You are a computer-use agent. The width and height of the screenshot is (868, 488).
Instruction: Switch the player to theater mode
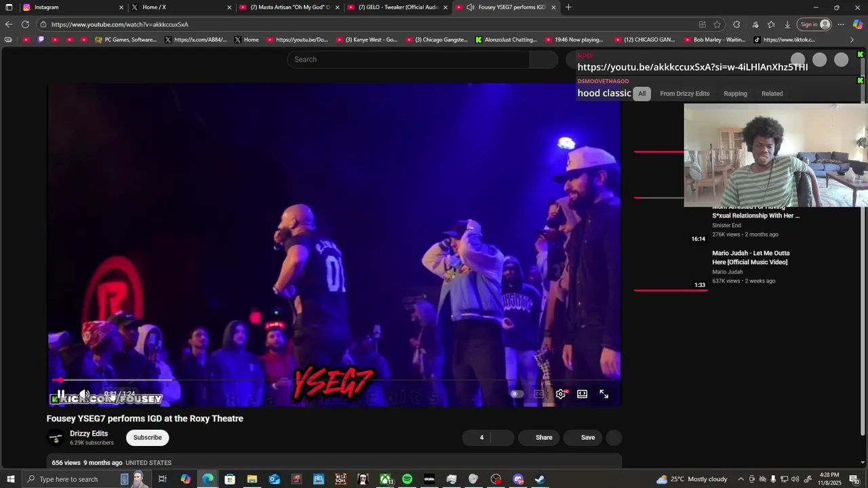(x=582, y=394)
